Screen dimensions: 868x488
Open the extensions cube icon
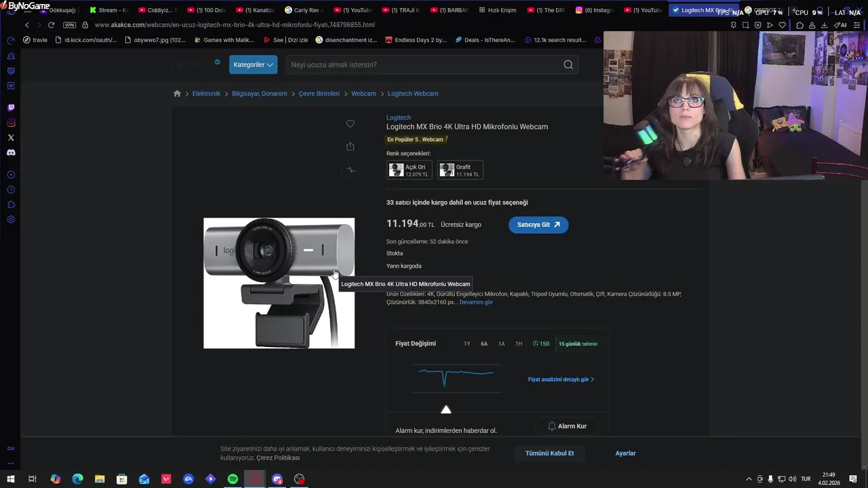coord(800,25)
